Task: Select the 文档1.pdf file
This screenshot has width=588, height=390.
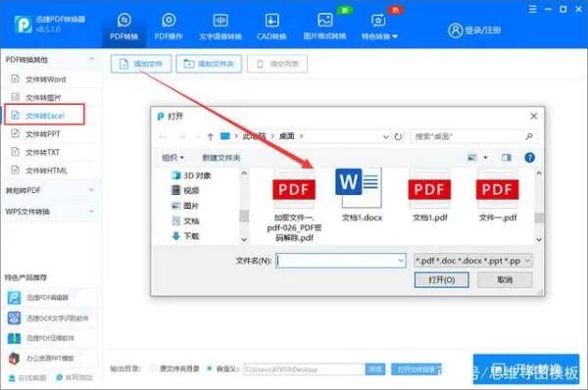Action: coord(430,195)
